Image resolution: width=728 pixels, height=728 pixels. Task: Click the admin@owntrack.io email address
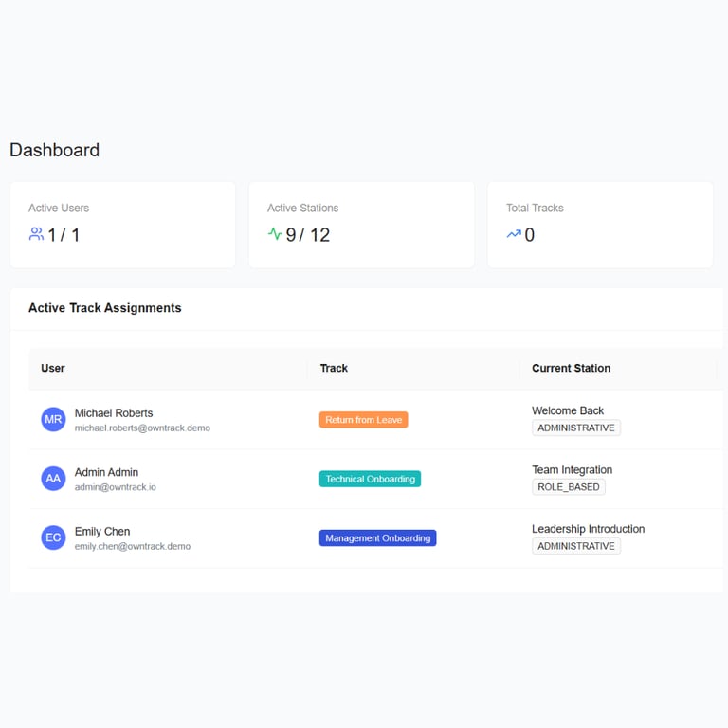(115, 487)
